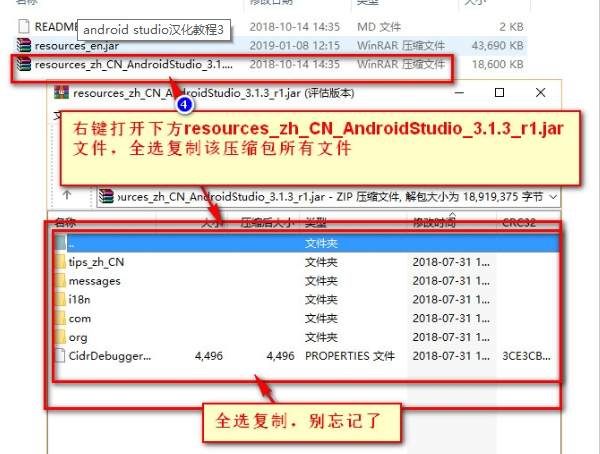Click the messages folder icon
This screenshot has width=600, height=454.
(60, 281)
